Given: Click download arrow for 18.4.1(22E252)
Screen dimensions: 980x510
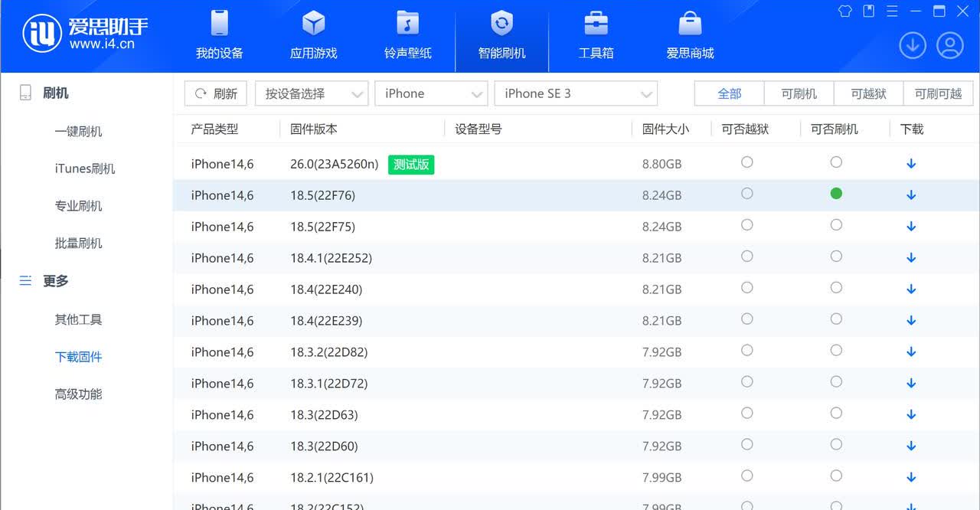Looking at the screenshot, I should pos(911,258).
